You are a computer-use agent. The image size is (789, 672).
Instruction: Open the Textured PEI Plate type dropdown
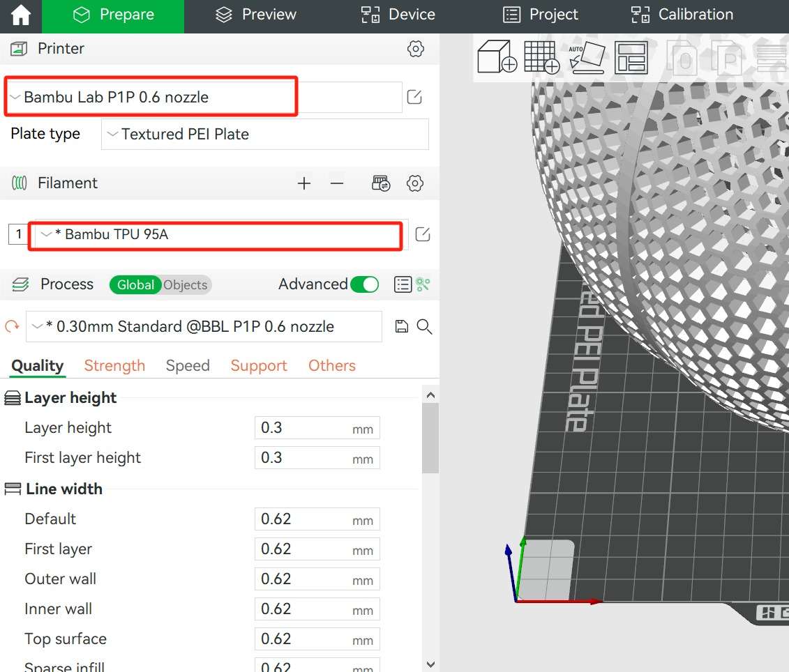(265, 135)
